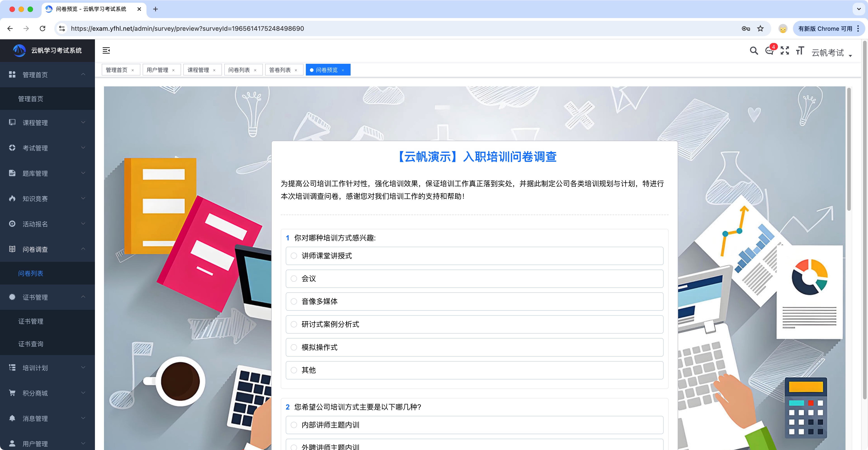Close the 课程管理 tab
Viewport: 868px width, 450px height.
coord(214,70)
